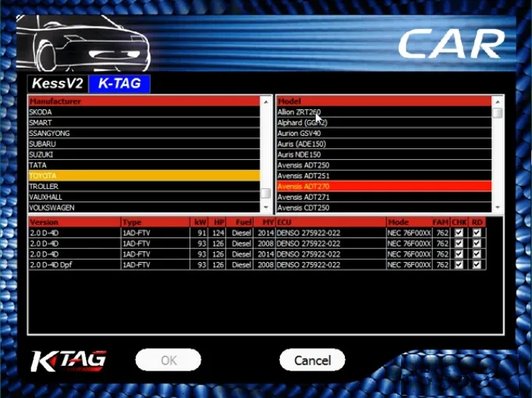
Task: Select Allion ZRT260 model
Action: (x=384, y=112)
